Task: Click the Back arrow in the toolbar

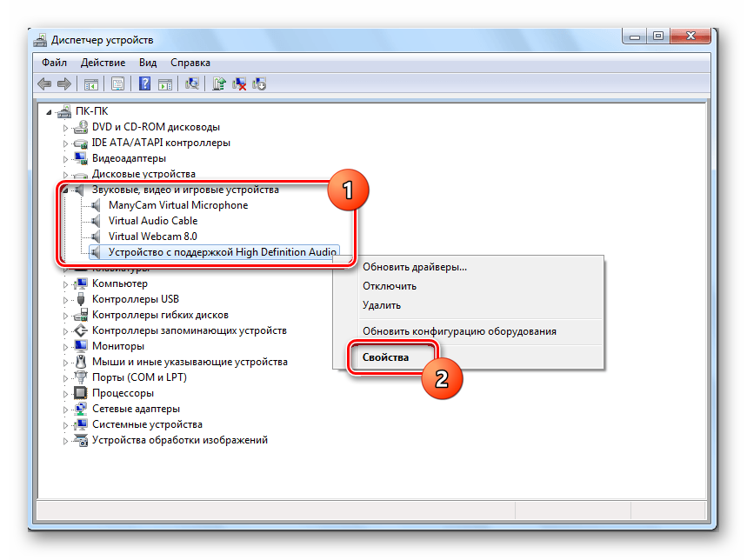Action: [x=44, y=84]
